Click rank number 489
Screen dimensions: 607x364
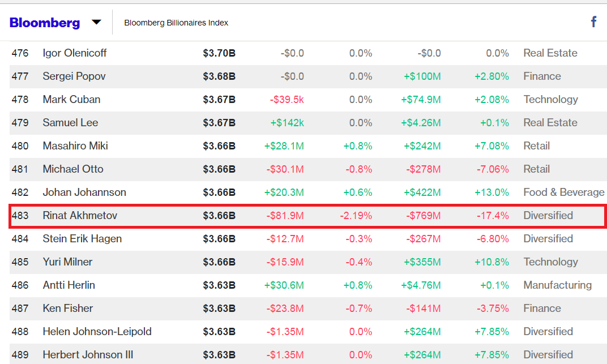tap(20, 355)
